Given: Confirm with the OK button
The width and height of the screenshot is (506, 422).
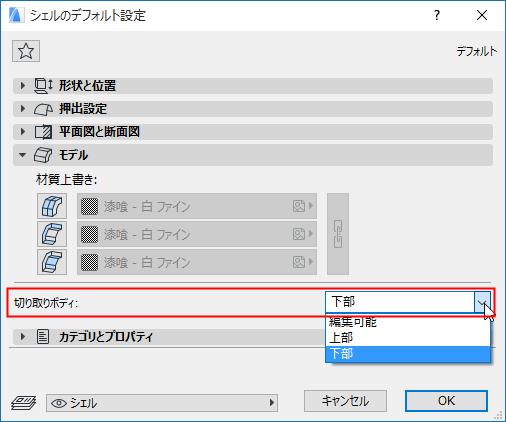Looking at the screenshot, I should pos(446,401).
